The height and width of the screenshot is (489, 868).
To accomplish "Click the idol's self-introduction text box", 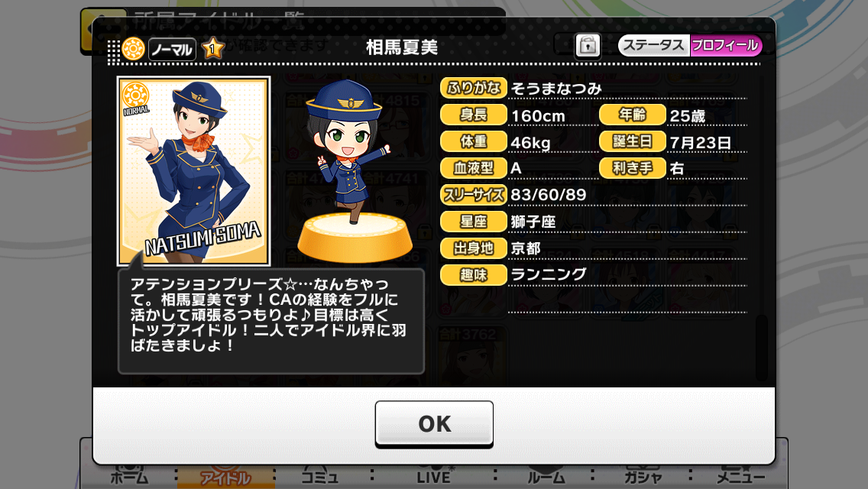I will (271, 321).
